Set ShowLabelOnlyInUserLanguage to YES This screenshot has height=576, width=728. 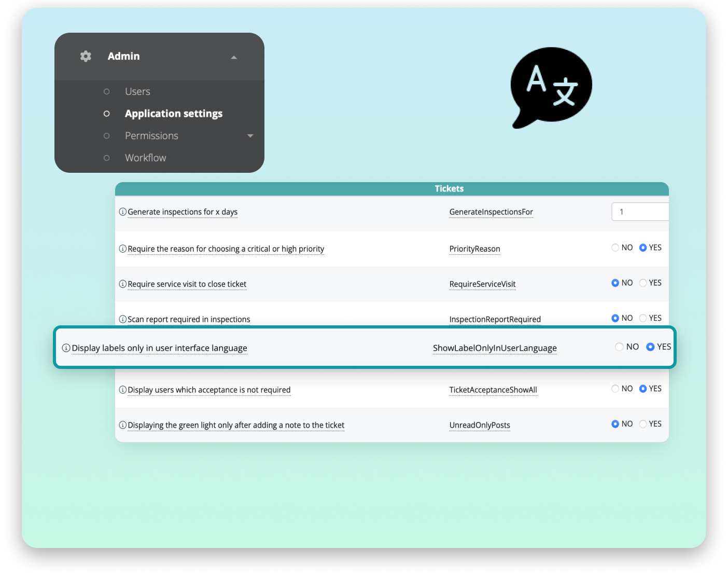click(650, 347)
